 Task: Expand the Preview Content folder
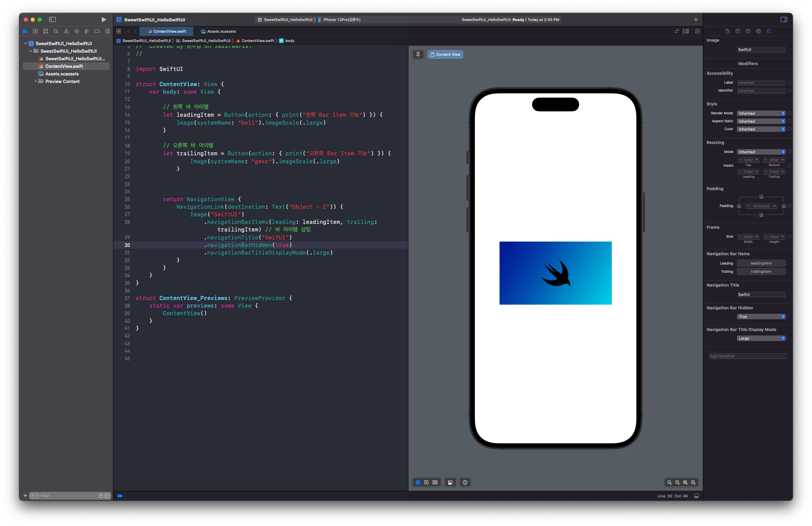tap(35, 81)
